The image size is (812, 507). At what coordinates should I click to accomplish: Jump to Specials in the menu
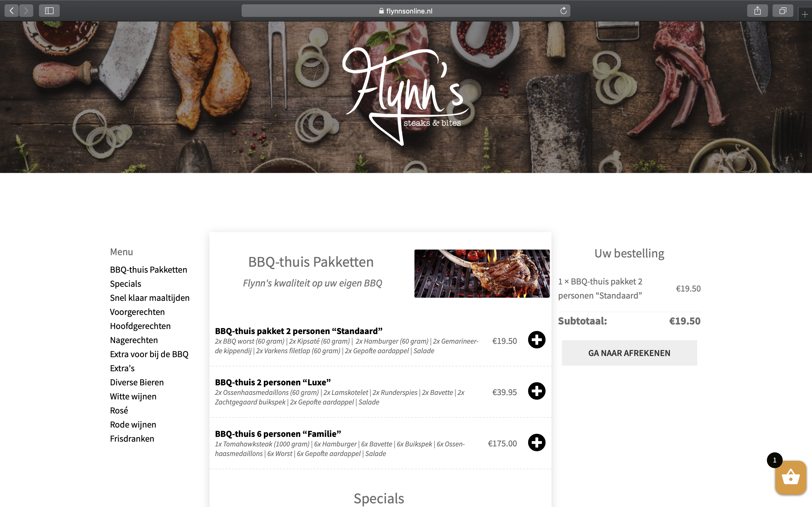(x=125, y=284)
